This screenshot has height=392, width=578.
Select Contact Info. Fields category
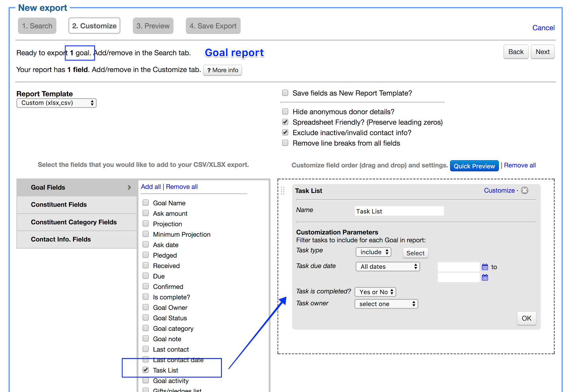tap(77, 240)
